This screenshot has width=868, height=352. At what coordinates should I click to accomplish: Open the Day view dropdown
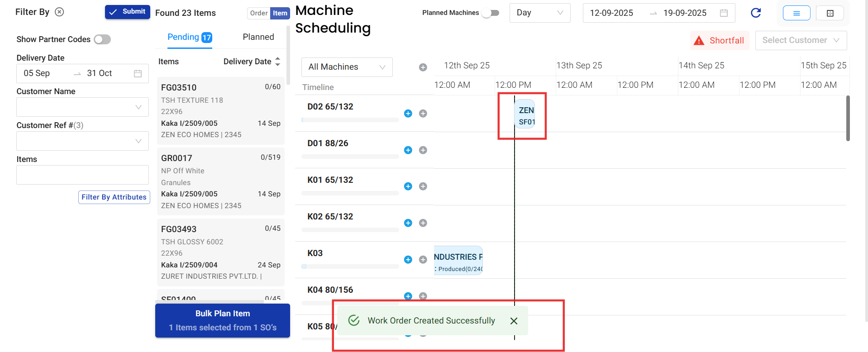[540, 13]
